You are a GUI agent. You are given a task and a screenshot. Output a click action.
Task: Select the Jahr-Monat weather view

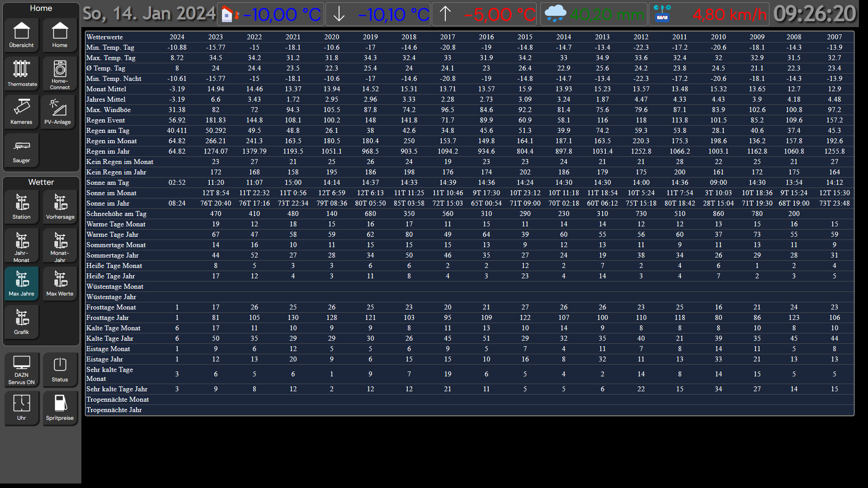(x=21, y=245)
